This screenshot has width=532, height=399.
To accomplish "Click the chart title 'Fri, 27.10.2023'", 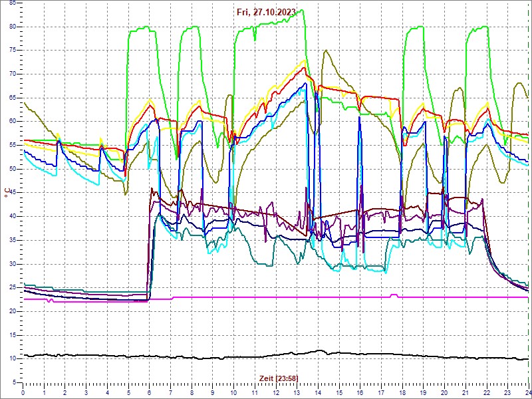I will click(x=267, y=13).
